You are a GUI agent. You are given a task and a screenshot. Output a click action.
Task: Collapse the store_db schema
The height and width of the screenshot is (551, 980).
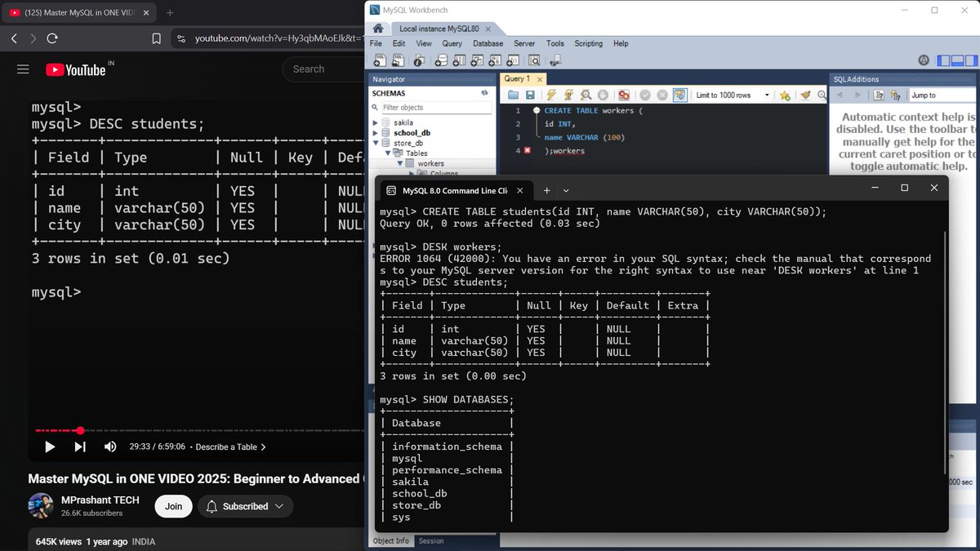point(376,143)
